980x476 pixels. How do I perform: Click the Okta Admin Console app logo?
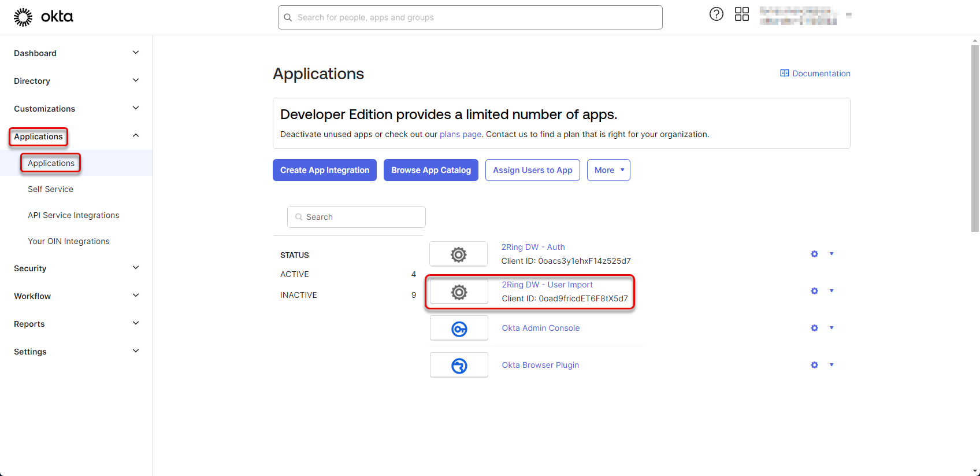coord(459,329)
